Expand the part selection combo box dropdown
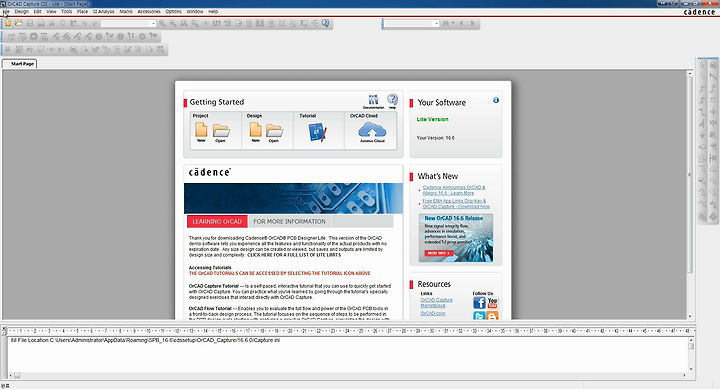The width and height of the screenshot is (720, 390). click(153, 23)
